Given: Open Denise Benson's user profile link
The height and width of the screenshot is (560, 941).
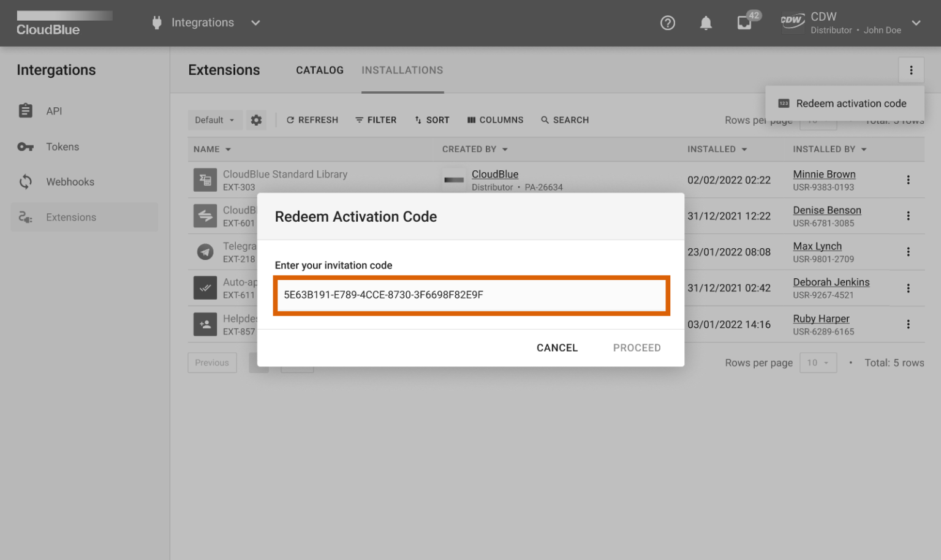Looking at the screenshot, I should pos(827,210).
